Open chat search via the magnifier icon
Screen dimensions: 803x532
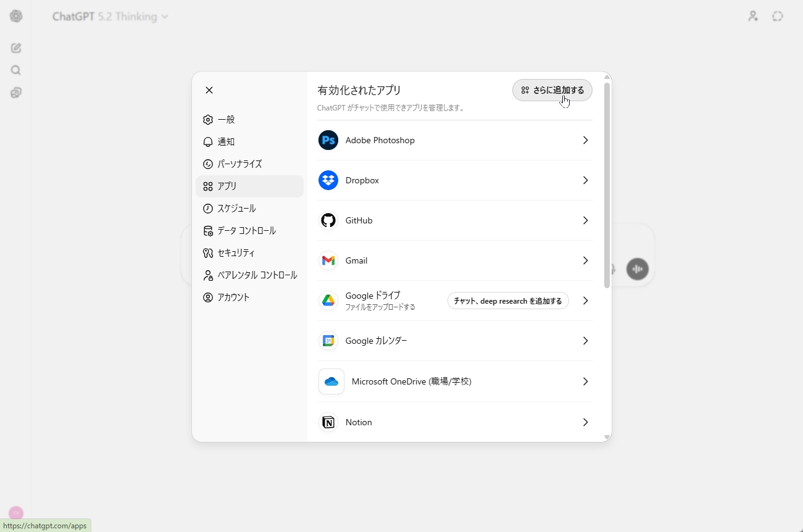click(x=16, y=70)
